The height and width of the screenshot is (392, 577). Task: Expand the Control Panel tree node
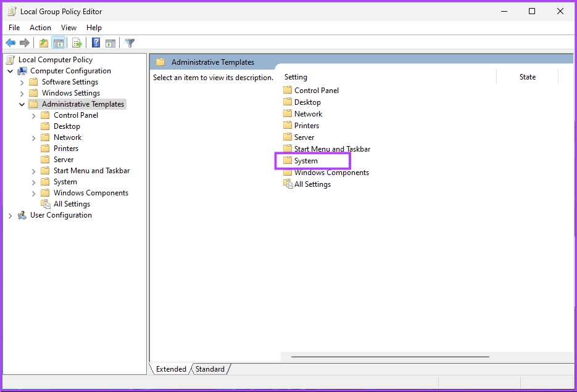point(33,115)
